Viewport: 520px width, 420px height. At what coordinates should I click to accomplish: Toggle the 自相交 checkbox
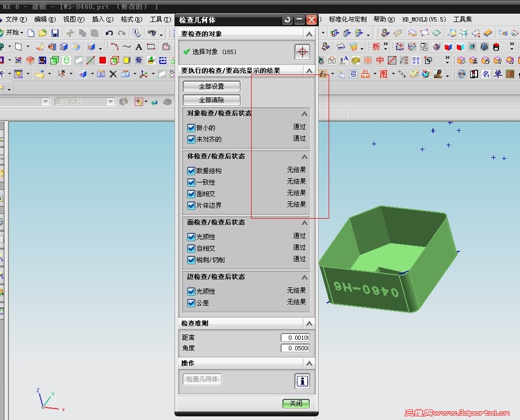191,248
